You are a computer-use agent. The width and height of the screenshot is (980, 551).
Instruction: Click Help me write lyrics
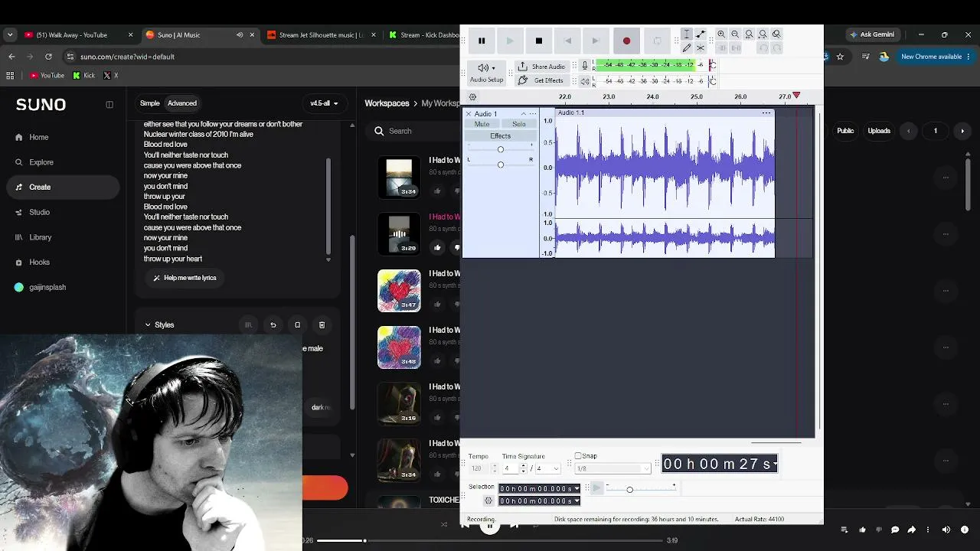185,278
